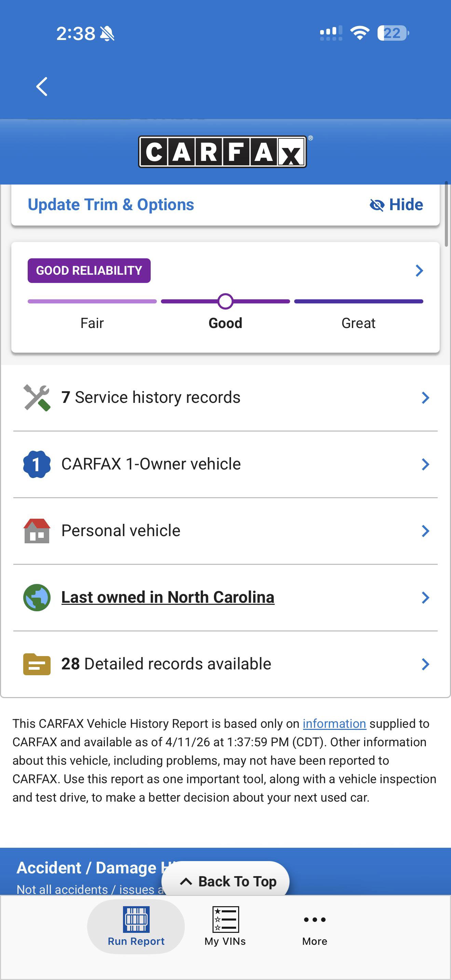
Task: Tap the 1-Owner blue badge icon
Action: [x=37, y=464]
